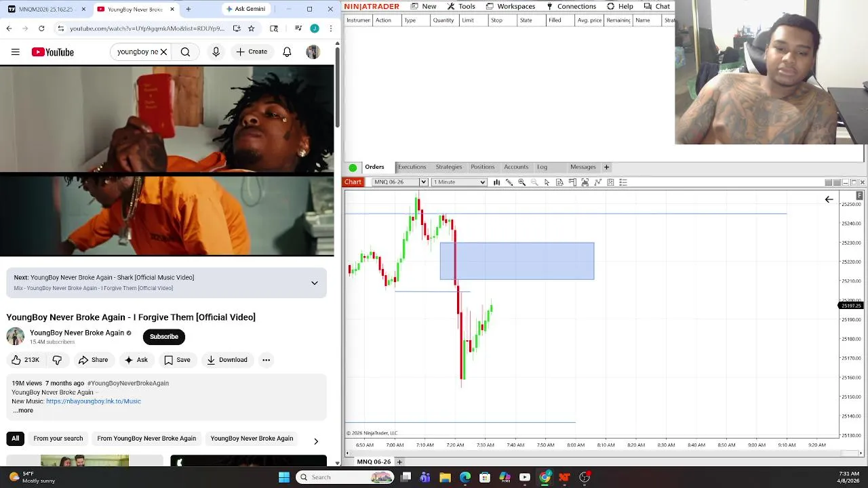This screenshot has height=488, width=868.
Task: Run the YouTube search magnifier button
Action: pyautogui.click(x=185, y=52)
